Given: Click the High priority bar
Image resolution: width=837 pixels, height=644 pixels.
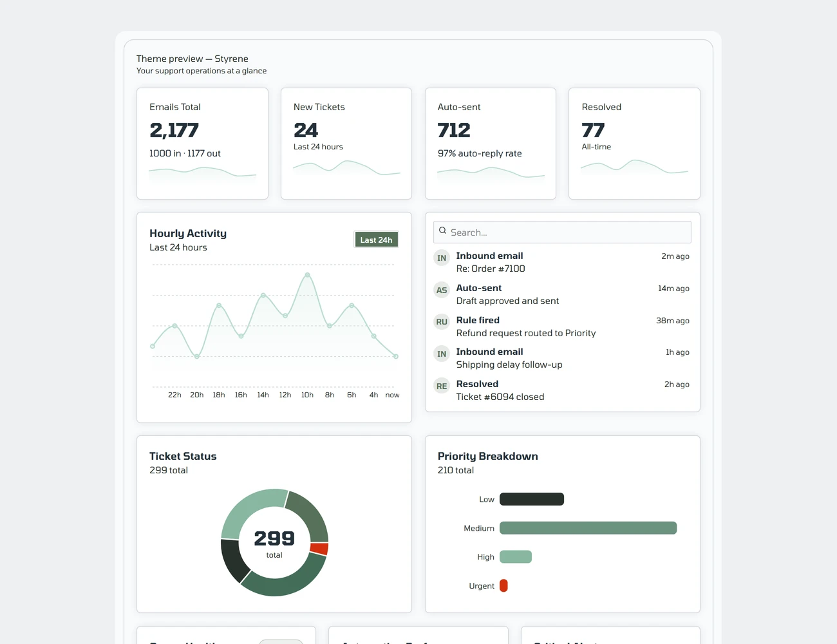Looking at the screenshot, I should click(x=516, y=557).
